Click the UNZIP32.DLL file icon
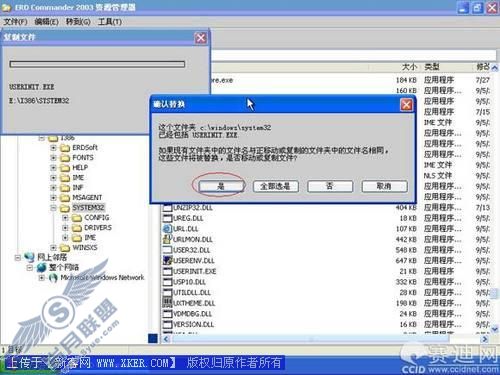500x375 pixels. pos(167,208)
